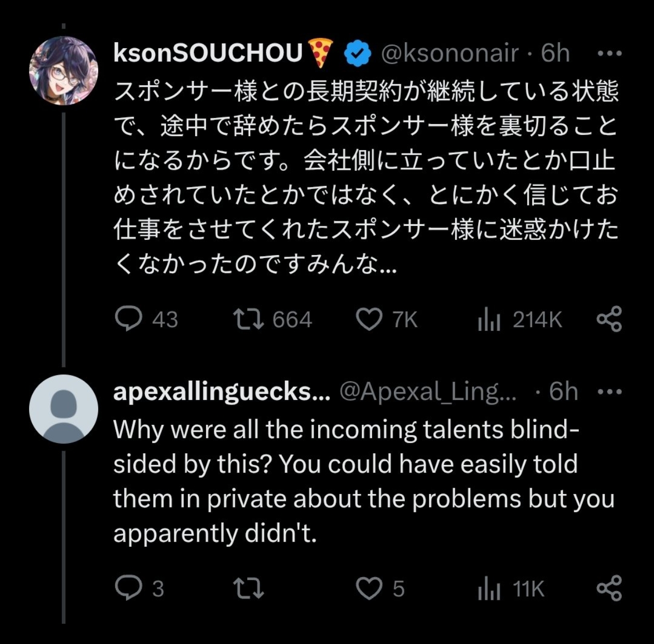Screen dimensions: 654x644
Task: Click the apexallinguecks display name
Action: point(222,392)
